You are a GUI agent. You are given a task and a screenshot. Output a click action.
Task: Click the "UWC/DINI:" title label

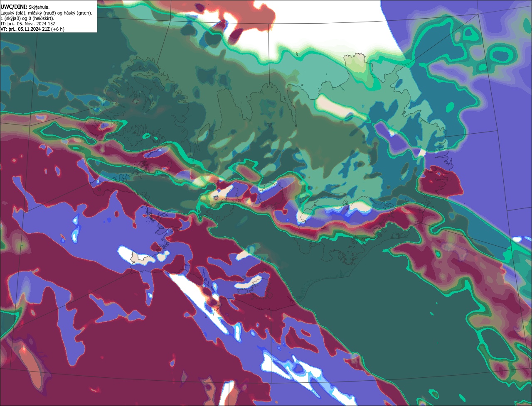pos(14,7)
